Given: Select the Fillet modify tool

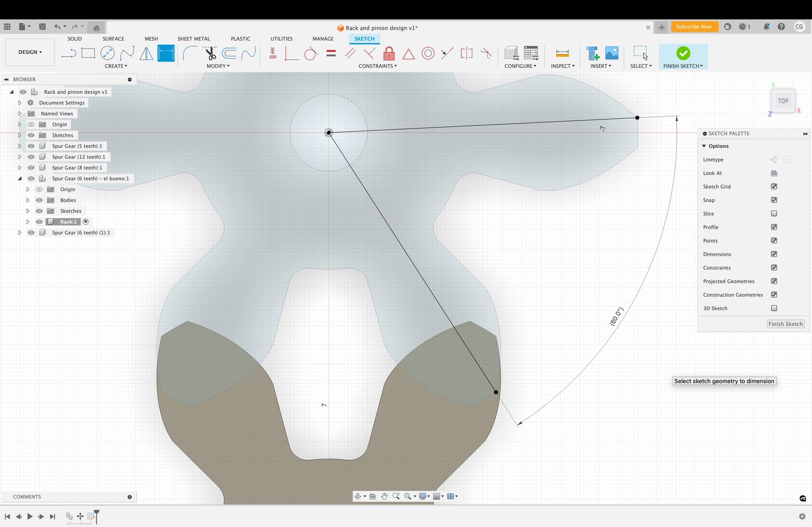Looking at the screenshot, I should [x=190, y=53].
